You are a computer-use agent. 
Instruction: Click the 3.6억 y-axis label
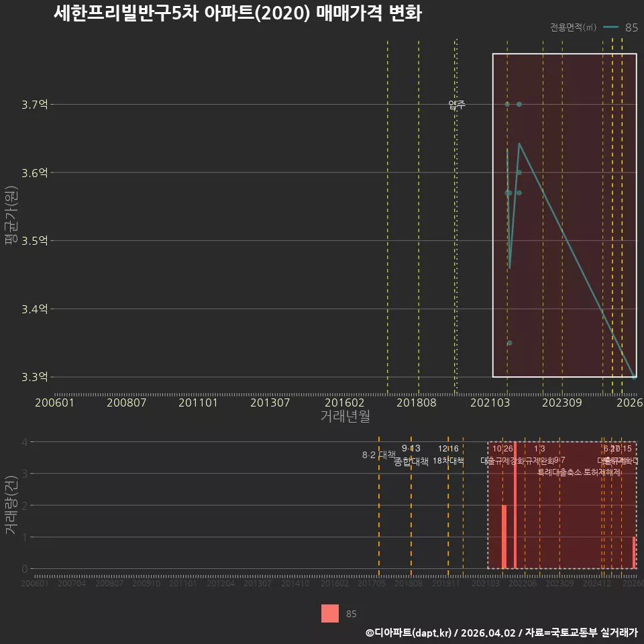point(34,173)
